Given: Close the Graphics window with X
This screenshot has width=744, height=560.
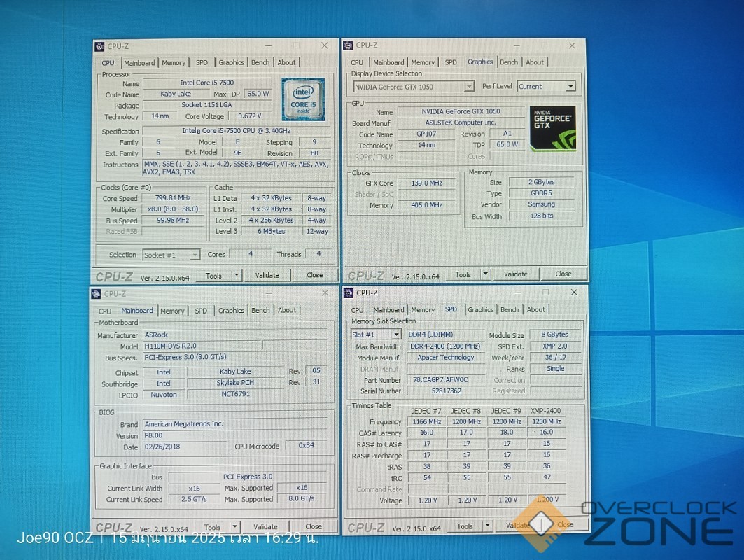Looking at the screenshot, I should 572,45.
